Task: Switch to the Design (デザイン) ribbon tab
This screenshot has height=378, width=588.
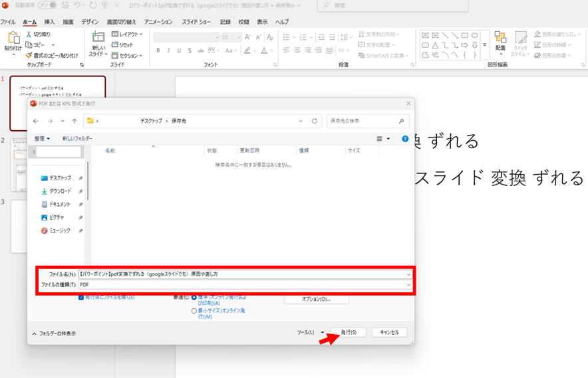Action: point(90,22)
